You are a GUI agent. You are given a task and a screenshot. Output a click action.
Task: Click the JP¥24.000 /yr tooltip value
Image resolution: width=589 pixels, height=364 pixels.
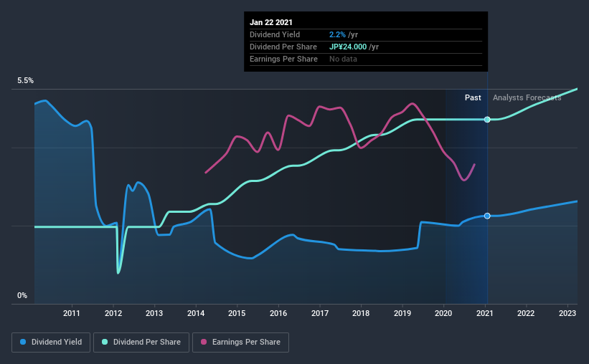[354, 47]
